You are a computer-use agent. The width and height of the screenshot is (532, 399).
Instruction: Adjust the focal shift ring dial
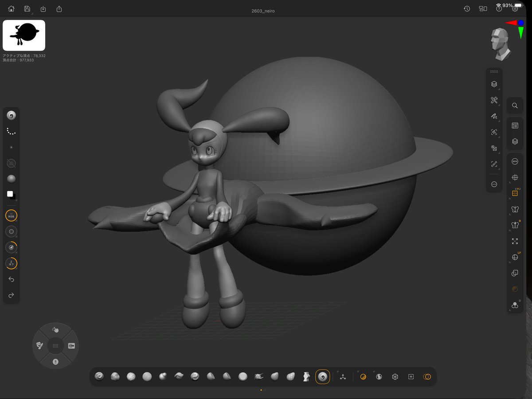tap(12, 247)
